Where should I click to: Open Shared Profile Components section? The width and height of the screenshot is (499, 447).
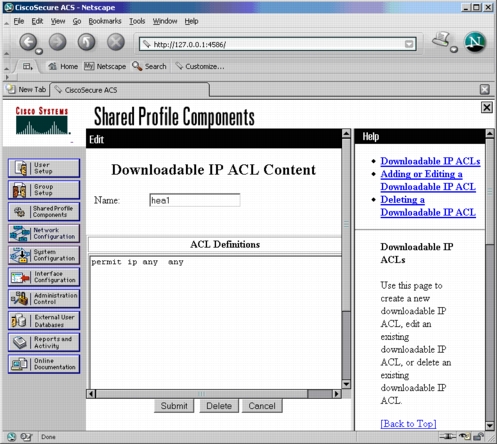click(44, 212)
